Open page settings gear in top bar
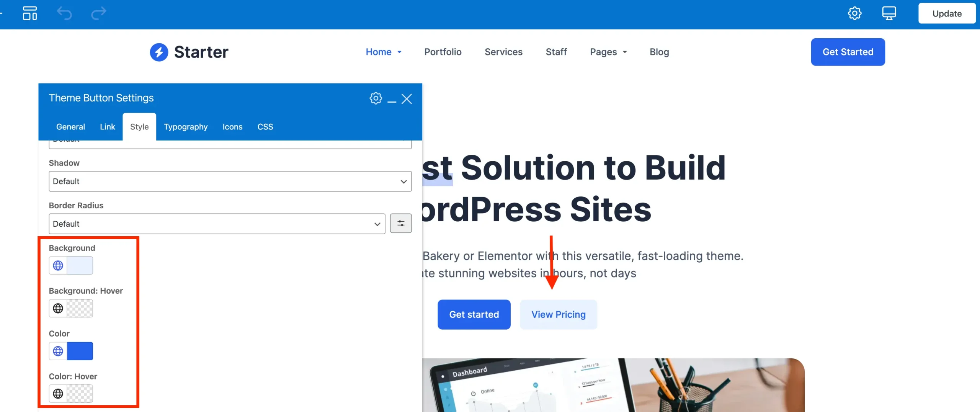 pos(854,13)
